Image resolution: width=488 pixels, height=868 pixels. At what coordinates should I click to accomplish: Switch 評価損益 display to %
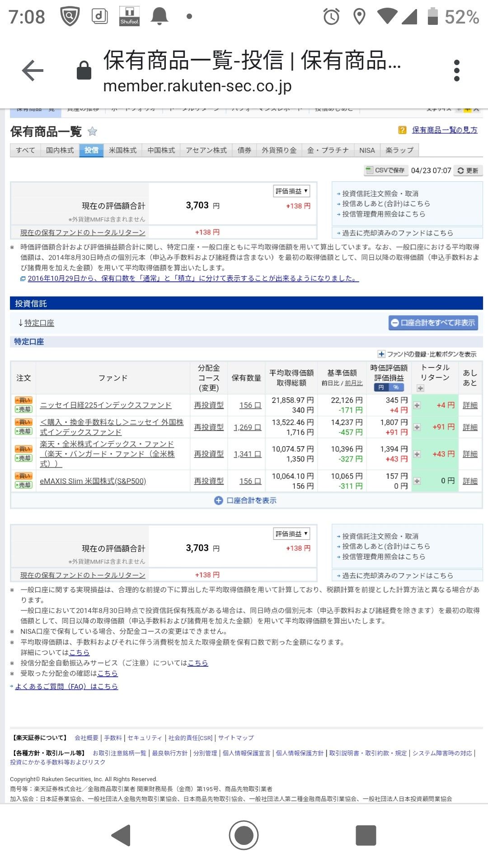pyautogui.click(x=396, y=387)
